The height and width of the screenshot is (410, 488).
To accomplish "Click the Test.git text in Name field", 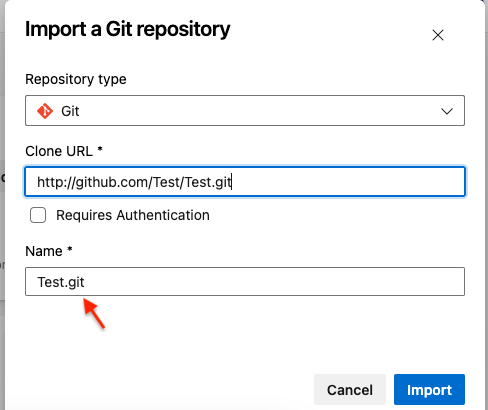I will click(x=61, y=282).
